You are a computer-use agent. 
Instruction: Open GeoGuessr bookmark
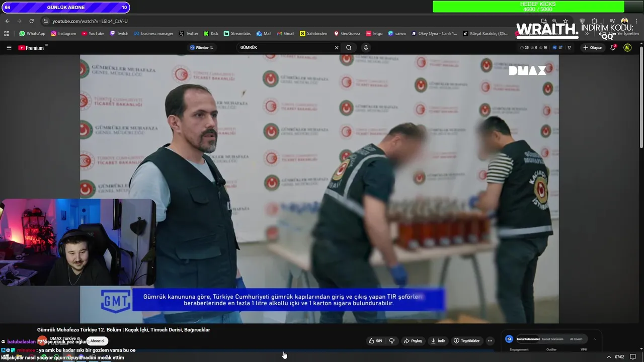(347, 34)
